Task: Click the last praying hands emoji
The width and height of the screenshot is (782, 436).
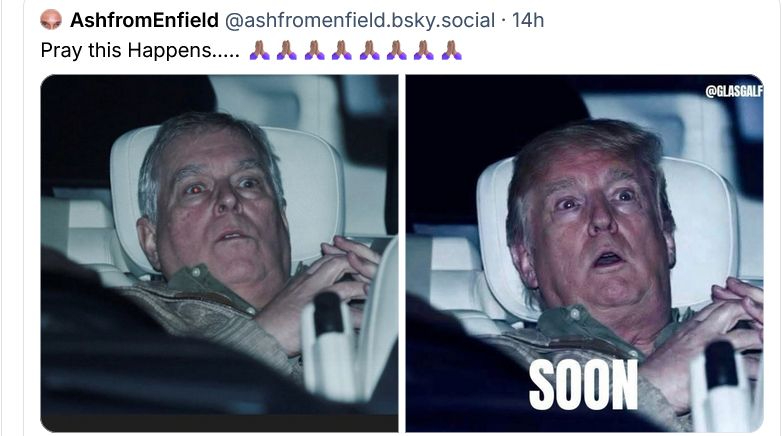Action: [451, 50]
